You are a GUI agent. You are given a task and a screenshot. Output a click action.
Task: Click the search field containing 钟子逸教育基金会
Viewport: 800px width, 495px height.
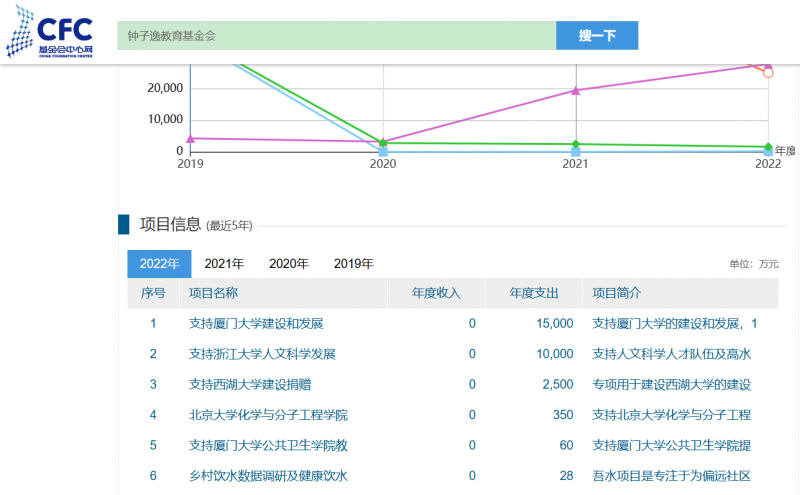pyautogui.click(x=337, y=36)
